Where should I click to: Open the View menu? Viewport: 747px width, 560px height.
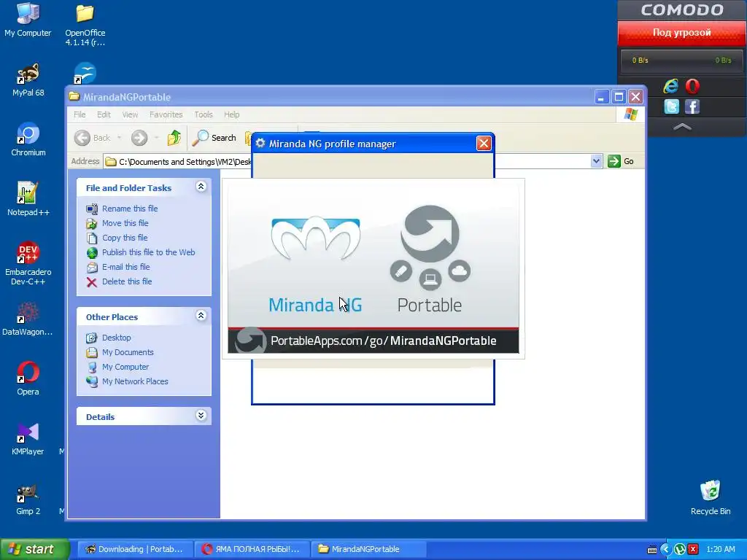pos(130,114)
